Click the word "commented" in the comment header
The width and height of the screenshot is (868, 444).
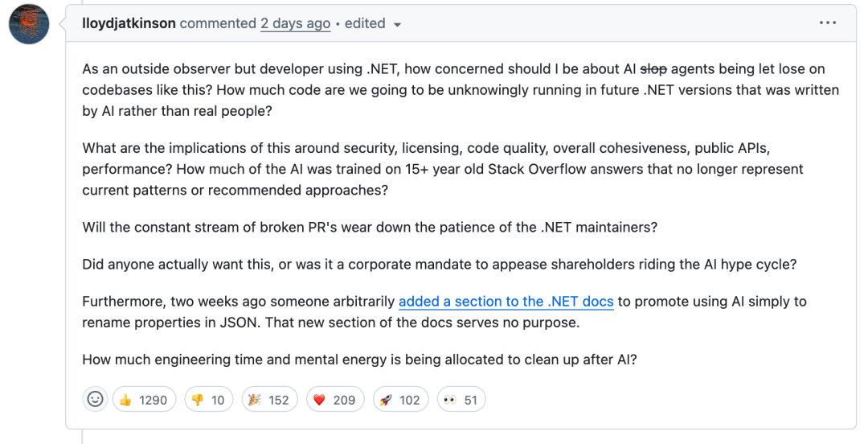[x=218, y=23]
